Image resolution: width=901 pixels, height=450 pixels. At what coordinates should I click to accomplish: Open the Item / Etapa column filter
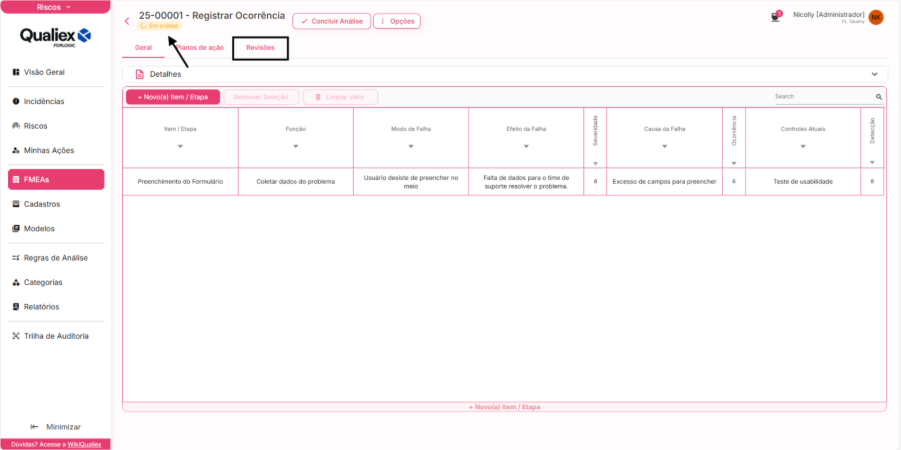pos(180,147)
